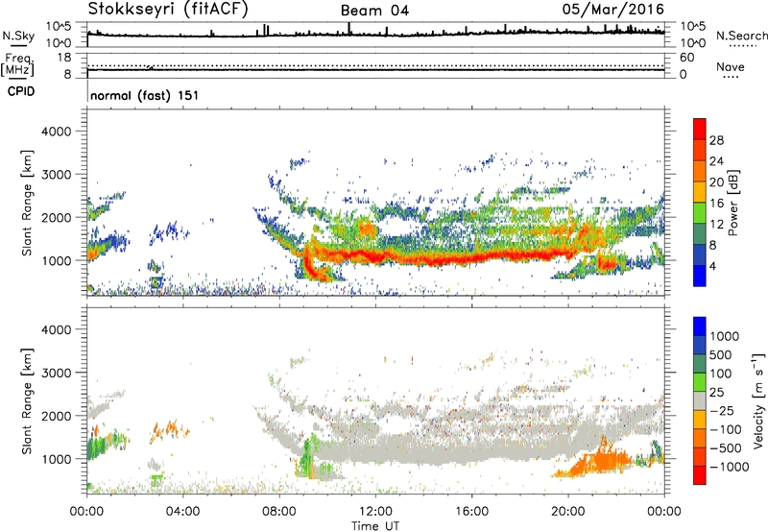Select the 16:00 time tick label
This screenshot has width=768, height=532.
(x=471, y=512)
